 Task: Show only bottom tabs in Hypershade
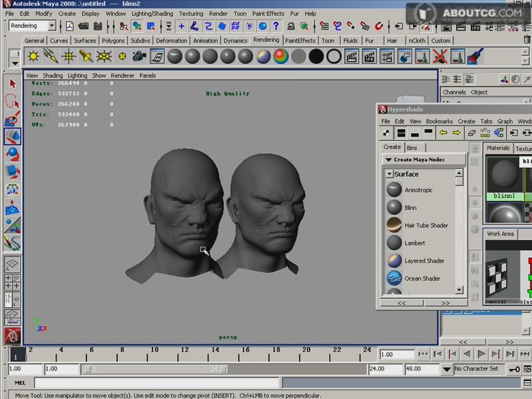pos(415,133)
